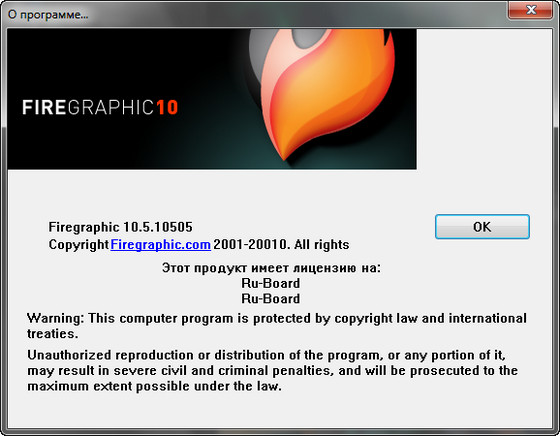Click the Этот продукт имеет лицензию на text
The image size is (560, 436).
[271, 268]
